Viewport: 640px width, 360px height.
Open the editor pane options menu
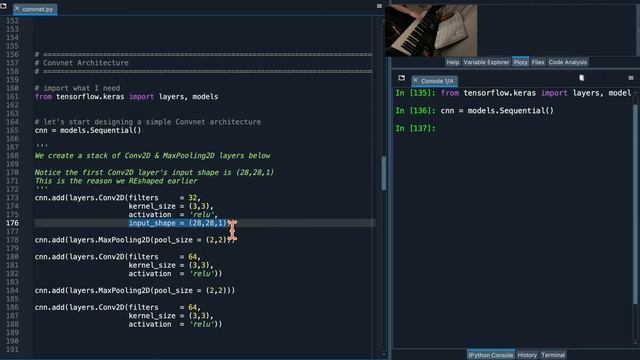[379, 6]
